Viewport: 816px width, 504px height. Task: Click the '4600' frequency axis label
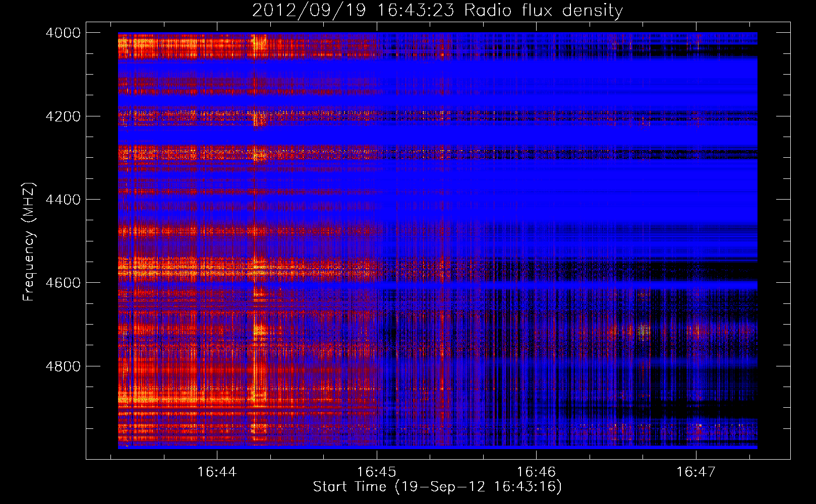pyautogui.click(x=63, y=283)
